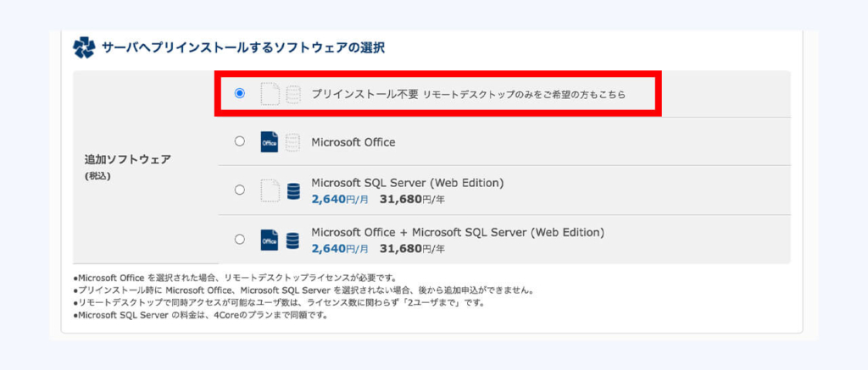Image resolution: width=868 pixels, height=370 pixels.
Task: Click the Office icon in the bundle row
Action: pos(270,240)
